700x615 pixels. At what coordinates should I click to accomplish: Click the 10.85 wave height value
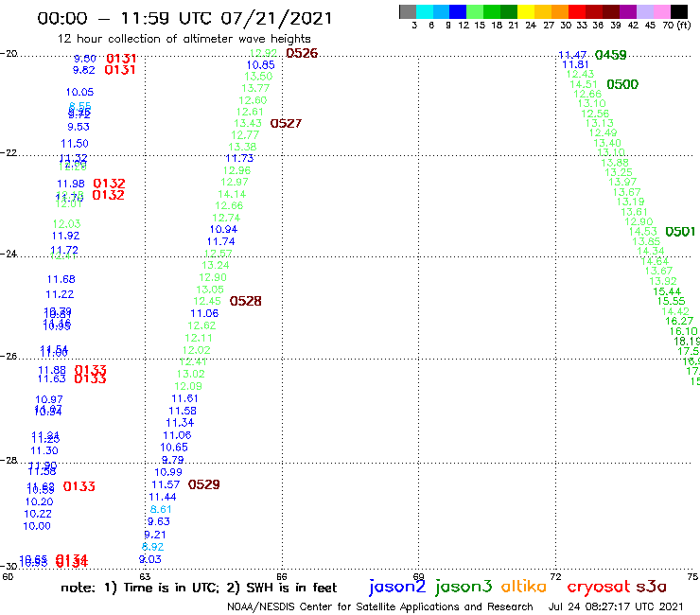(x=261, y=64)
